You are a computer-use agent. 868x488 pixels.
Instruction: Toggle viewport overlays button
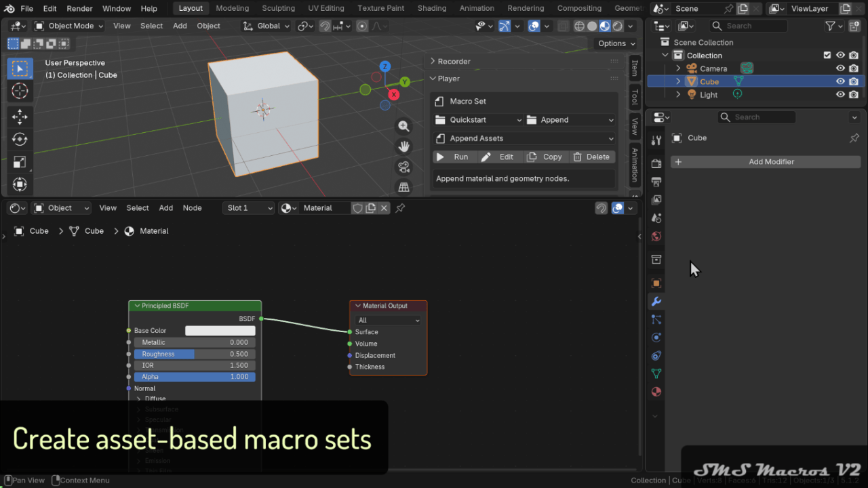(534, 26)
